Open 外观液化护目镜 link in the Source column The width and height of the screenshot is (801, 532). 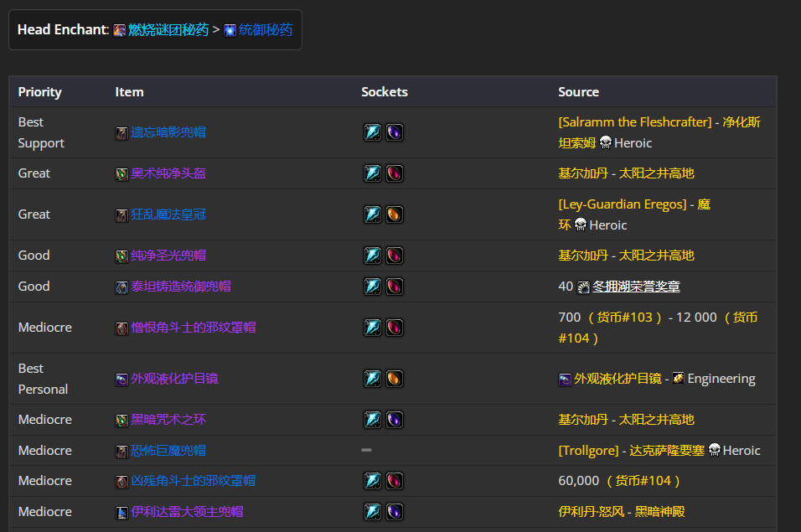click(x=618, y=379)
